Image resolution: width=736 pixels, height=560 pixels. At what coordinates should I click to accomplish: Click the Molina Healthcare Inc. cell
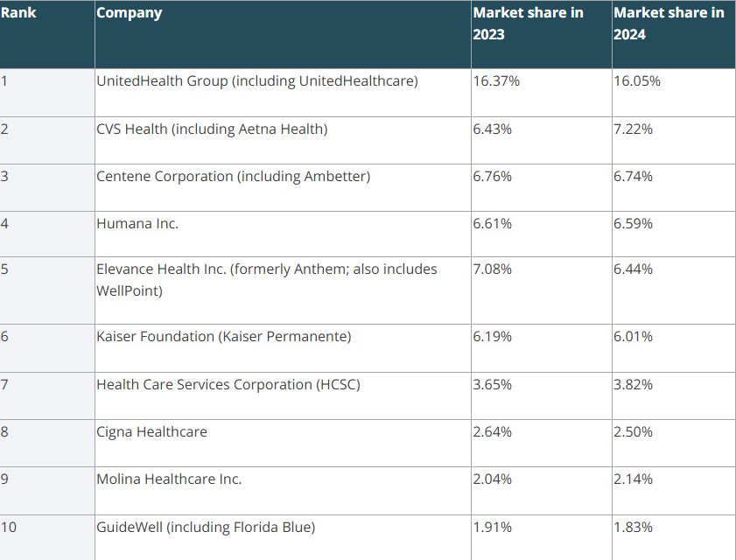point(169,479)
